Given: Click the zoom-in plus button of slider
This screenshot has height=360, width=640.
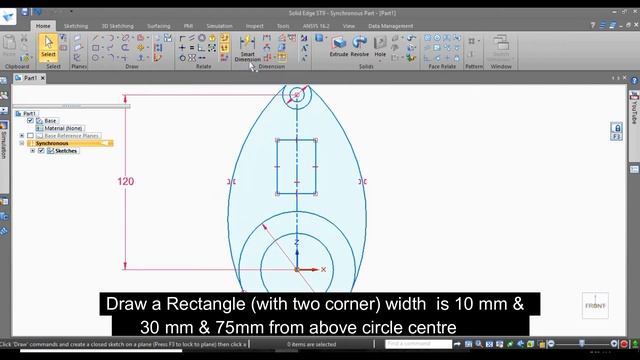Looking at the screenshot, I should pyautogui.click(x=613, y=344).
